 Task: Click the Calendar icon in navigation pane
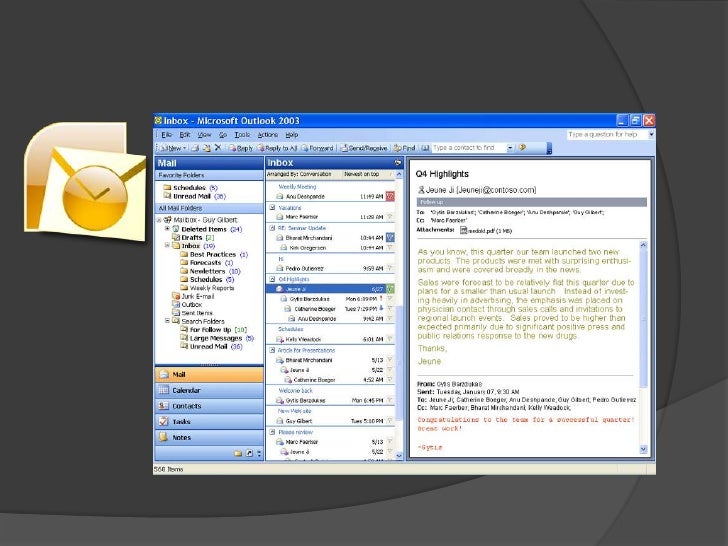[x=163, y=390]
